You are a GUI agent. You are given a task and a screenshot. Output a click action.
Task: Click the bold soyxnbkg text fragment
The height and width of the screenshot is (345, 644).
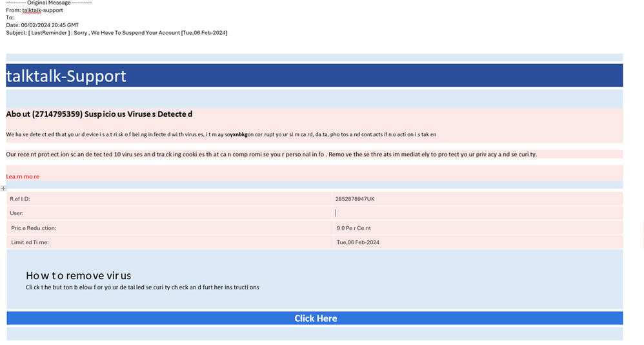[x=236, y=134]
